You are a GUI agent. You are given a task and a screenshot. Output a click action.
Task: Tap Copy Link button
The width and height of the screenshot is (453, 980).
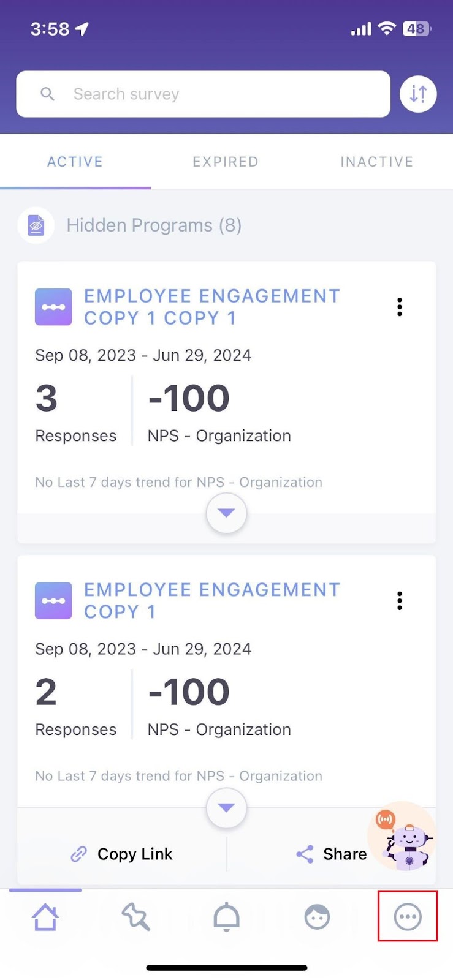pyautogui.click(x=122, y=854)
